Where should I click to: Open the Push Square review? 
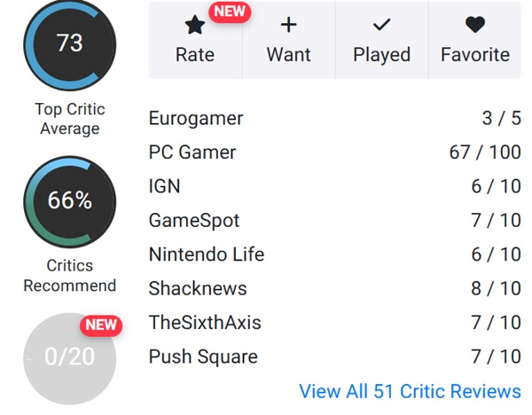coord(203,357)
